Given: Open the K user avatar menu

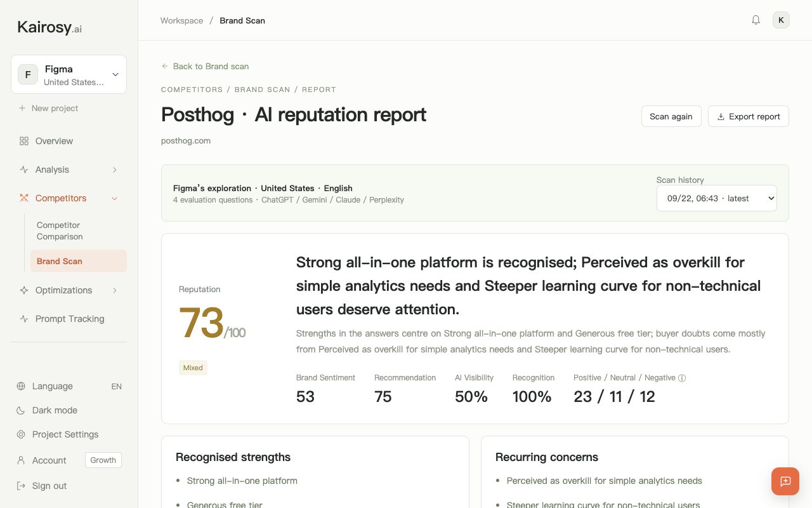Looking at the screenshot, I should [781, 20].
